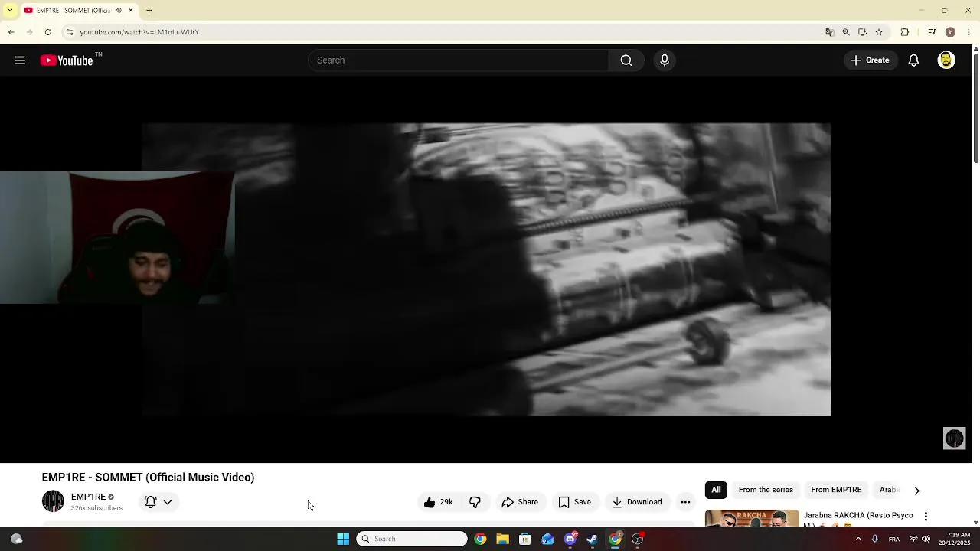The height and width of the screenshot is (551, 980).
Task: Click the YouTube search magnifier button
Action: point(626,60)
